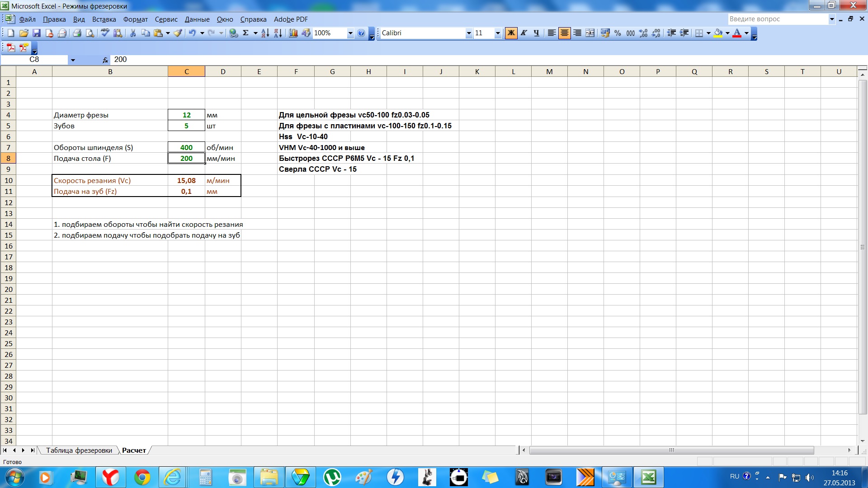Select cell C7 with value 400

[x=186, y=147]
